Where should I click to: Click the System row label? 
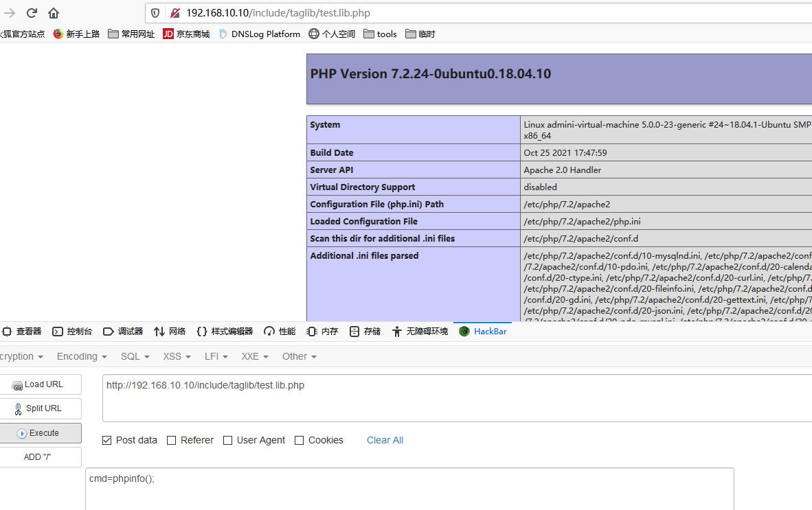pyautogui.click(x=325, y=125)
